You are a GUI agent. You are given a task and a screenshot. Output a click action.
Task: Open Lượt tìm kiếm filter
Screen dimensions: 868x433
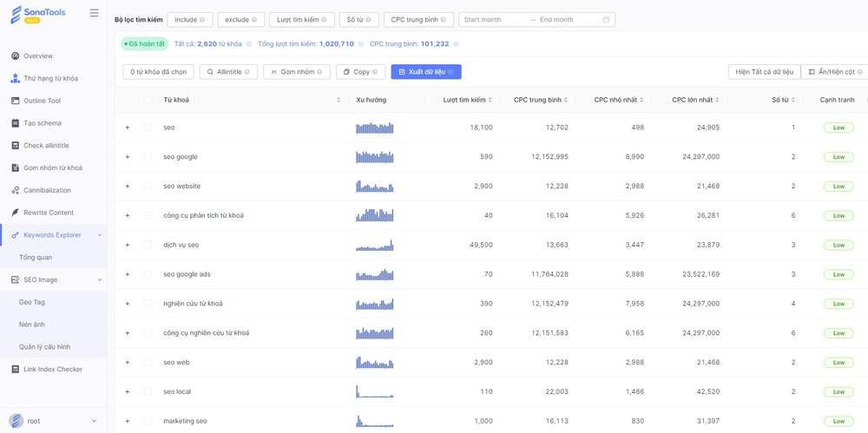point(302,19)
